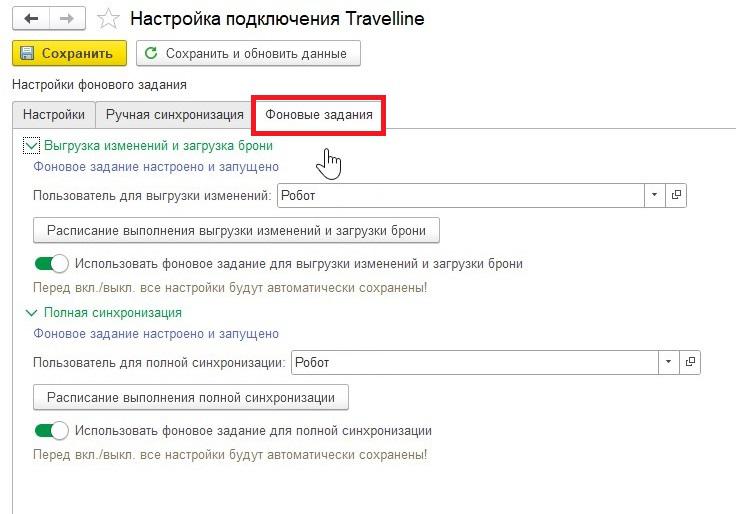Screen dimensions: 736x514
Task: Go forward with the right arrow button
Action: [67, 19]
